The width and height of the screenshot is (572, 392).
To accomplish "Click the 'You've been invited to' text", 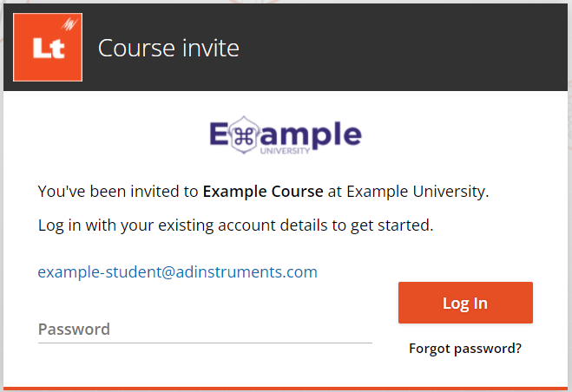I will coord(118,192).
